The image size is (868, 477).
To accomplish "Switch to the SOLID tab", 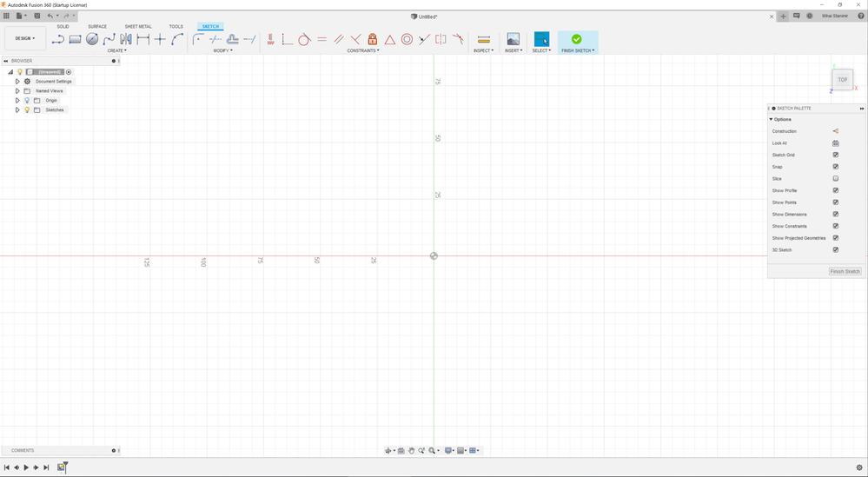I will coord(63,27).
